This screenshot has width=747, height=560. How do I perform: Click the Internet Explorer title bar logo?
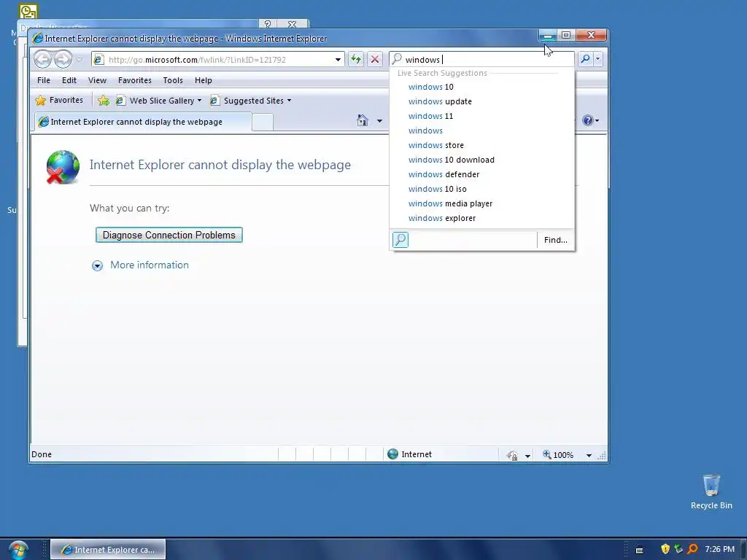(37, 39)
